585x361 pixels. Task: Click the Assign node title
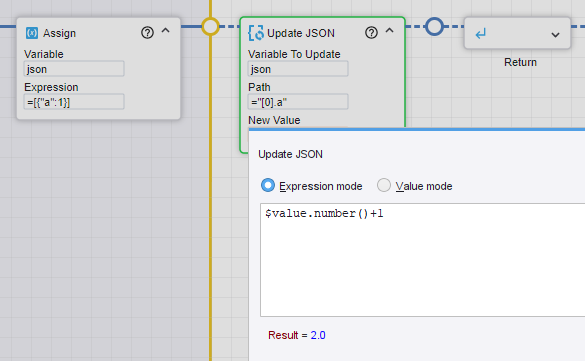pyautogui.click(x=59, y=33)
